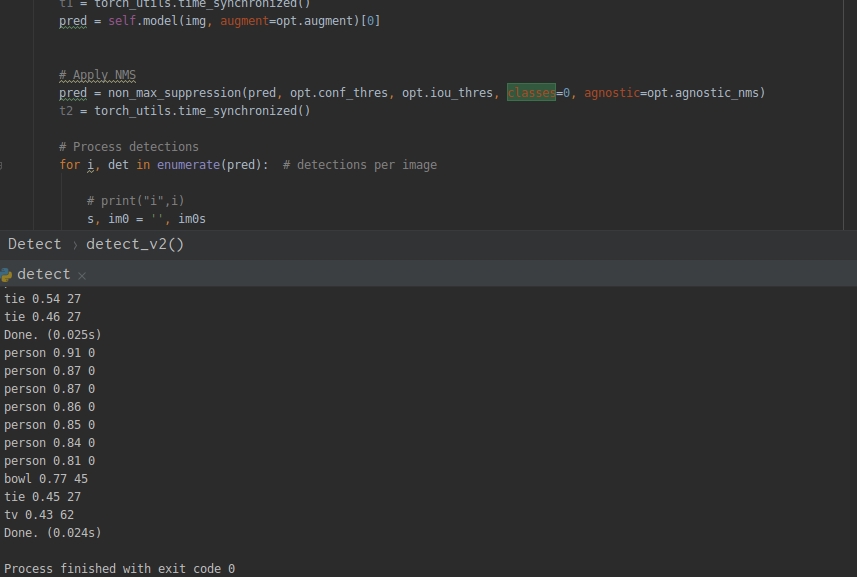Click the '# Apply NMS' comment
Viewport: 857px width, 577px height.
[97, 75]
